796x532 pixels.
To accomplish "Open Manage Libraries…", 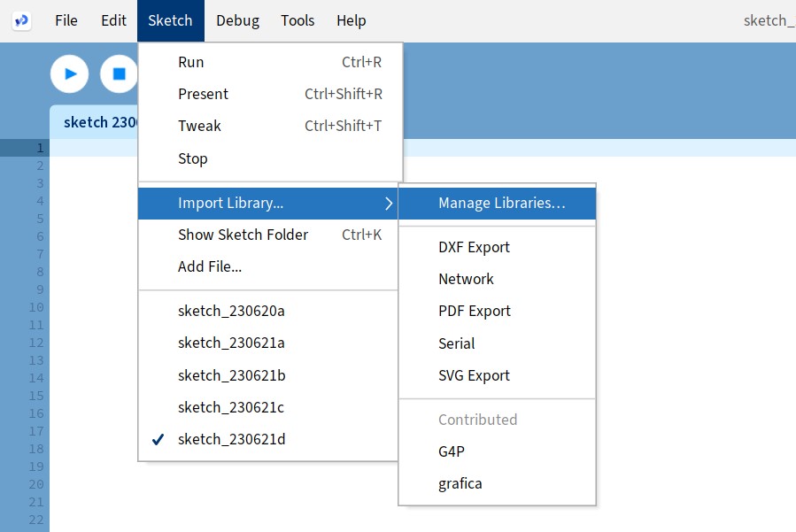I will click(501, 203).
